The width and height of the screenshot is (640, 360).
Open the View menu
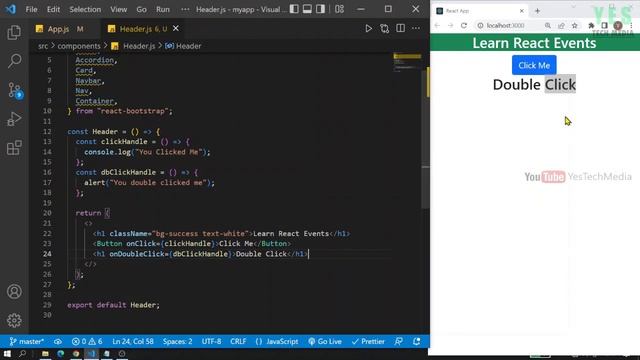click(118, 9)
